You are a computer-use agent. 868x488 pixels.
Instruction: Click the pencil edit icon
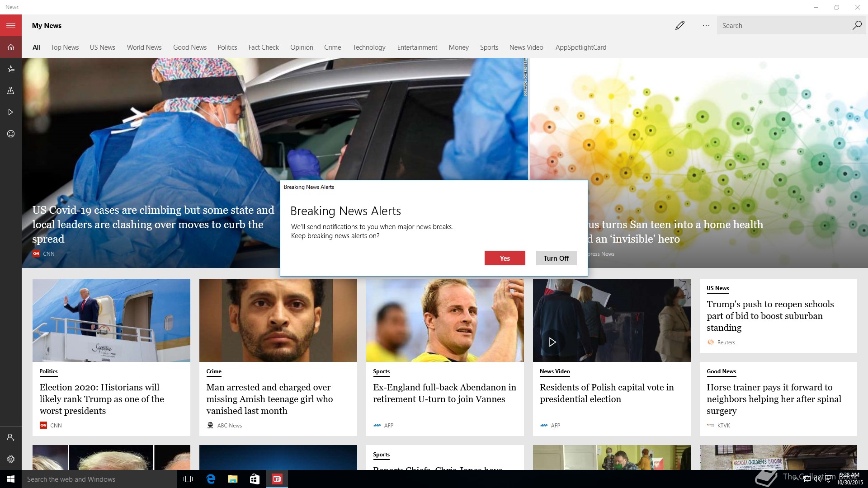(x=679, y=25)
